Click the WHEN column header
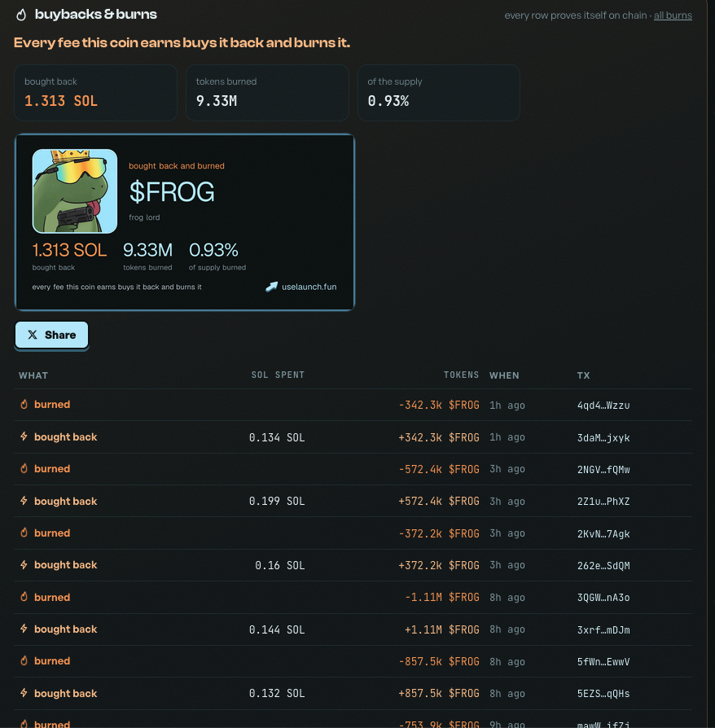This screenshot has height=728, width=715. 504,375
